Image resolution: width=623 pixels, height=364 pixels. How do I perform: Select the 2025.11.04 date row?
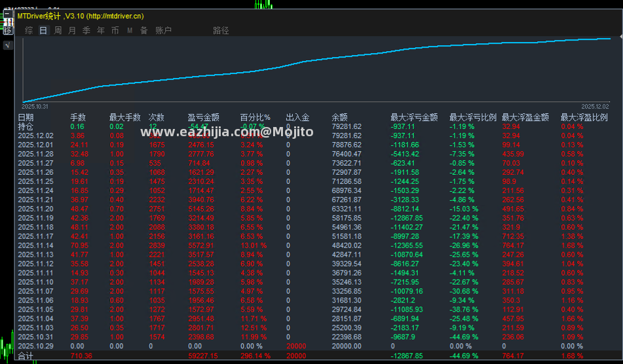35,318
